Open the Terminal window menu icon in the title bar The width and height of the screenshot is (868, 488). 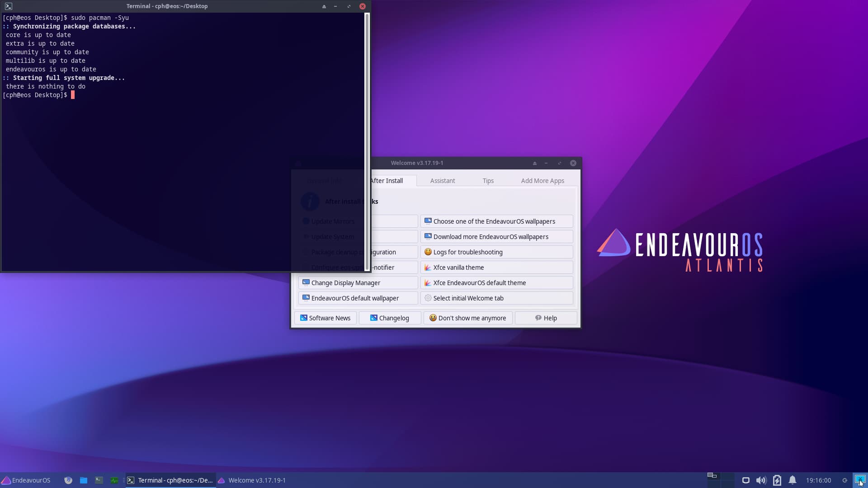[8, 6]
